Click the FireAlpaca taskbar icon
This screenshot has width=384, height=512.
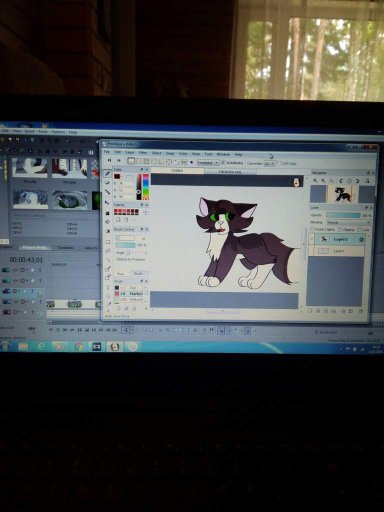click(x=114, y=347)
